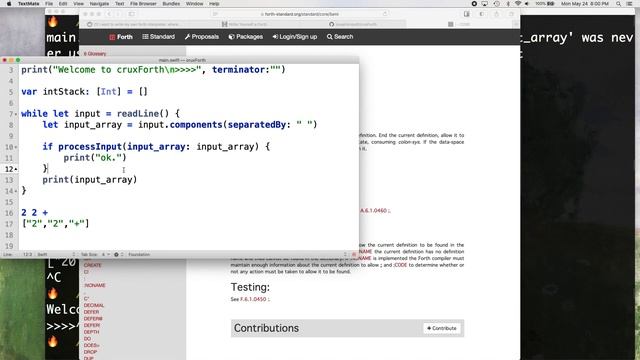Click the var intStack declaration line
640x360 pixels.
coord(84,92)
